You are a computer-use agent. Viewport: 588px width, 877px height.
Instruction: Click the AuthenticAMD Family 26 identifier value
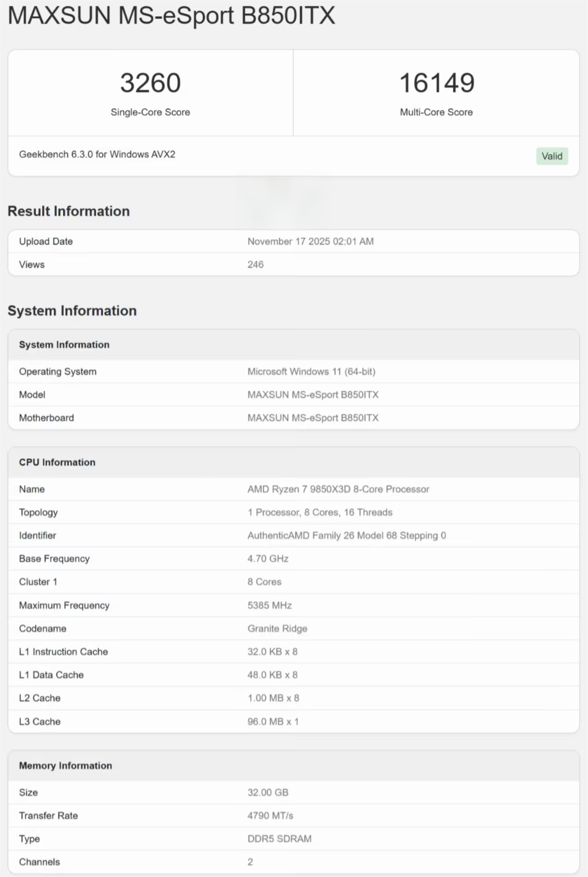[347, 536]
